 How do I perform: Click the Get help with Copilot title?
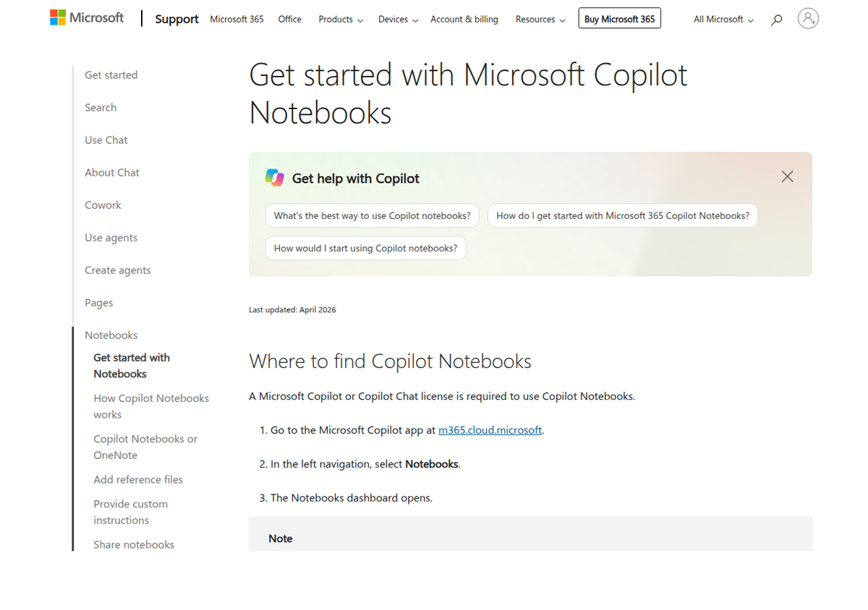356,179
